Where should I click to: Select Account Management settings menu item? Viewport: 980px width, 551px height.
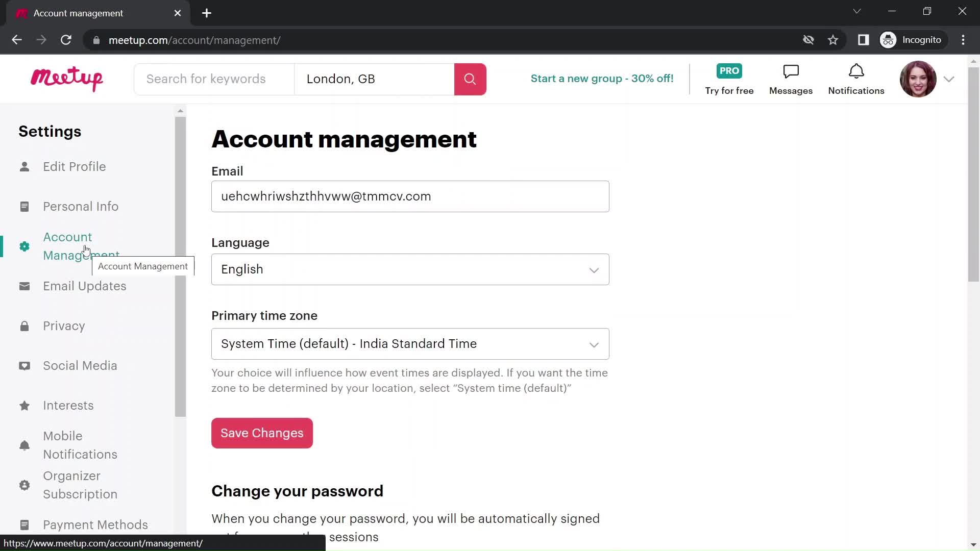pyautogui.click(x=82, y=246)
